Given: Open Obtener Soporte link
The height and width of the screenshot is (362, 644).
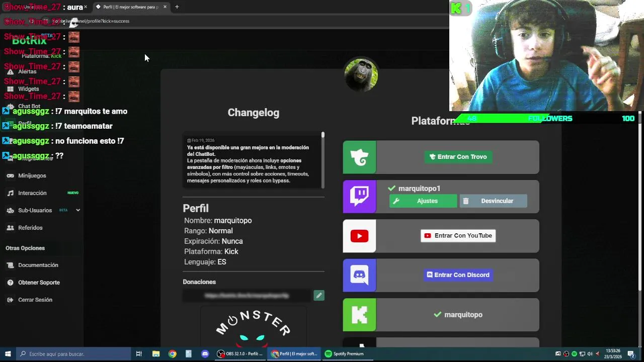Looking at the screenshot, I should [39, 283].
